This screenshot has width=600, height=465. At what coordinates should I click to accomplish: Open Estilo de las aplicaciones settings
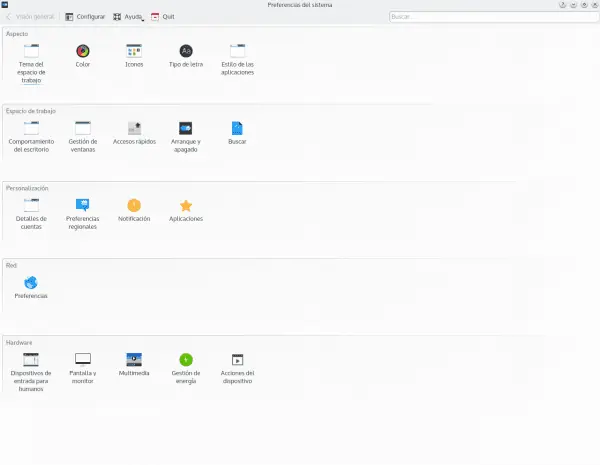click(x=237, y=60)
